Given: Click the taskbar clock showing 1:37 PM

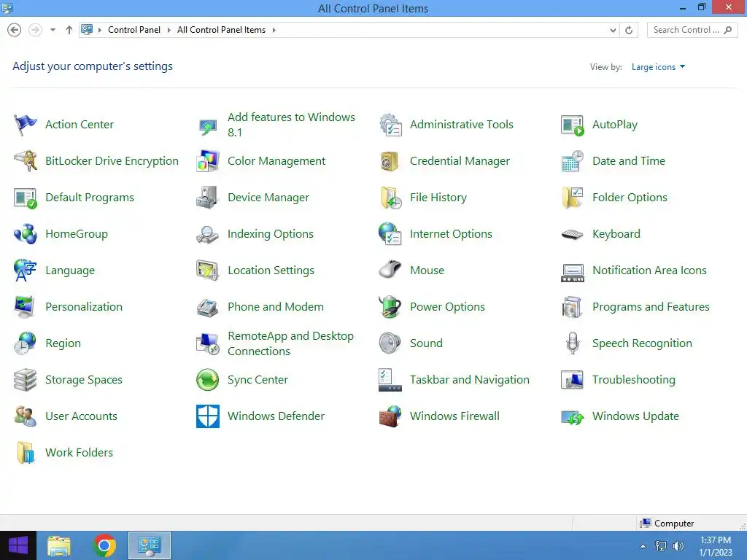Looking at the screenshot, I should 716,546.
